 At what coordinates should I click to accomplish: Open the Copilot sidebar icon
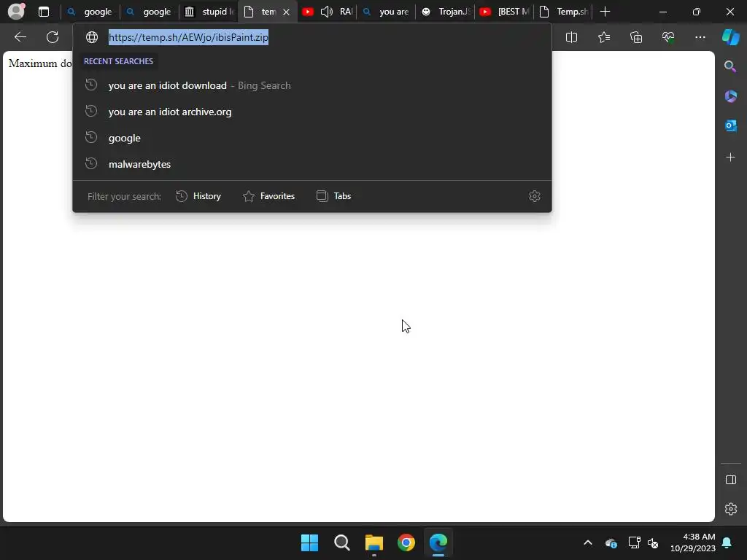pyautogui.click(x=731, y=37)
